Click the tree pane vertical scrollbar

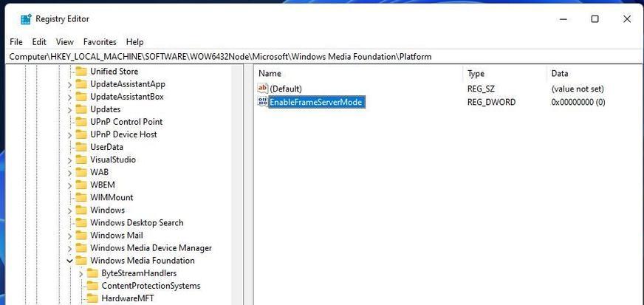coord(237,185)
